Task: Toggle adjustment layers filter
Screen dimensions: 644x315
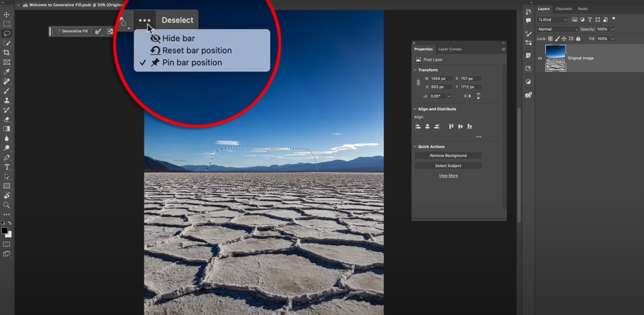Action: tap(583, 20)
